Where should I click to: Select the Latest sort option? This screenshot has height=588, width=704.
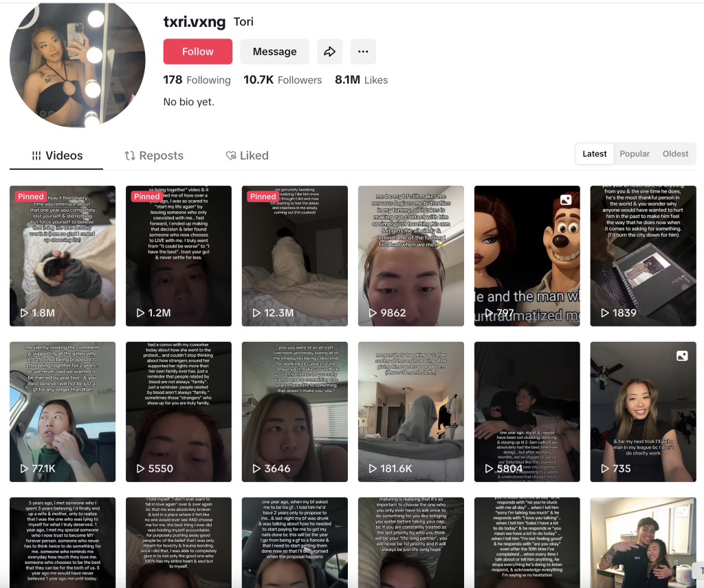click(x=595, y=154)
